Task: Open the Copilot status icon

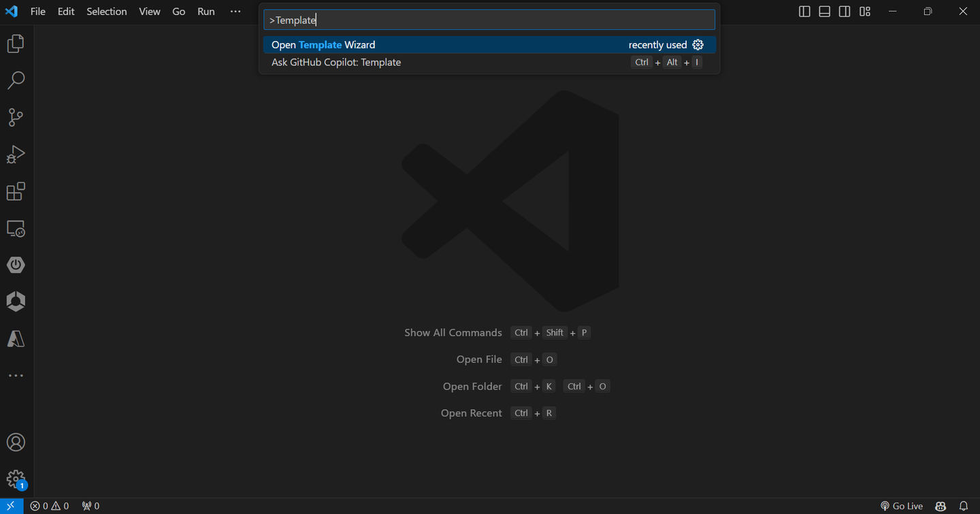Action: [x=941, y=506]
